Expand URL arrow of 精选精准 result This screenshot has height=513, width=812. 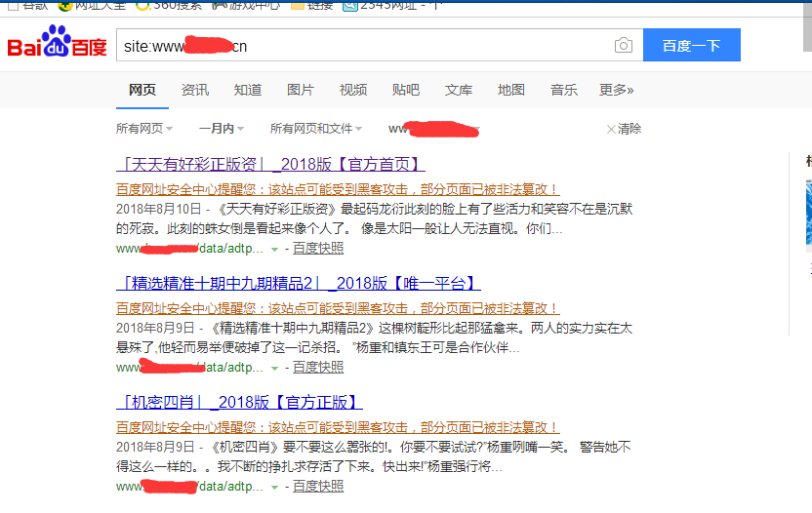(x=275, y=369)
